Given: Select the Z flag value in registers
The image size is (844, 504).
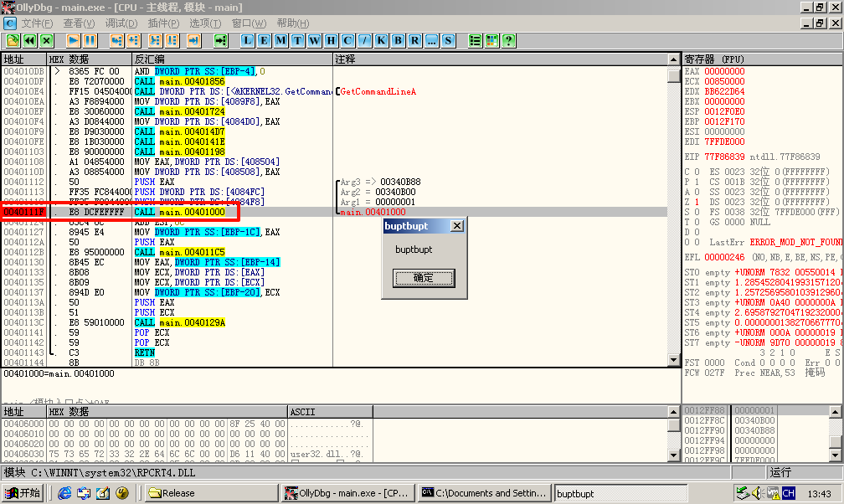Looking at the screenshot, I should point(697,202).
